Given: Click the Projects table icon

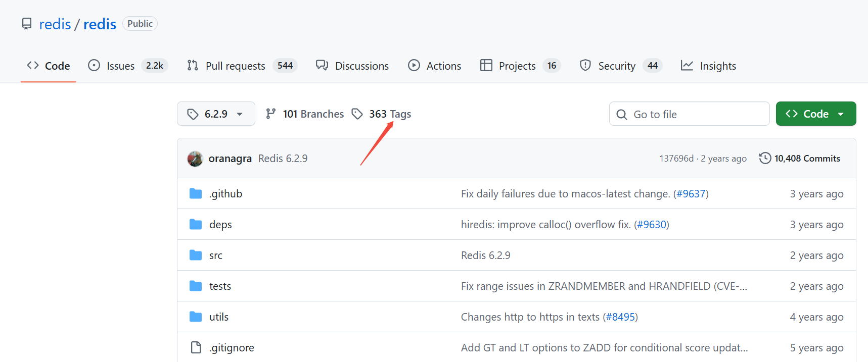Looking at the screenshot, I should (x=486, y=65).
